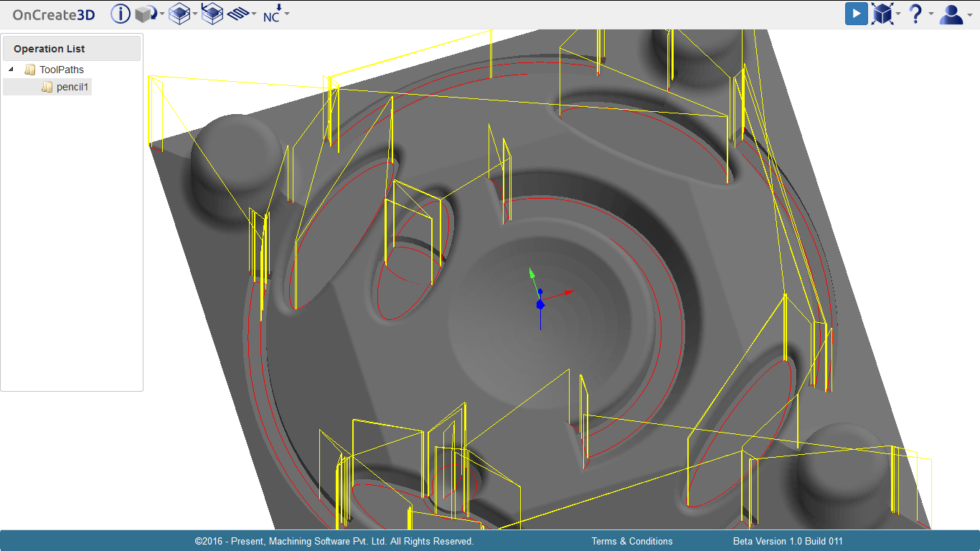Click the gray cube rotate icon
This screenshot has height=551, width=980.
[x=146, y=14]
